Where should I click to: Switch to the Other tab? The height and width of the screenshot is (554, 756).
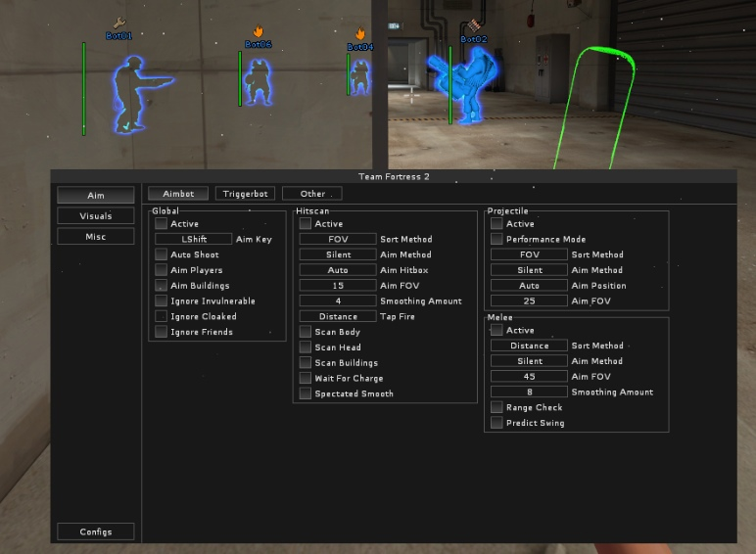[312, 194]
